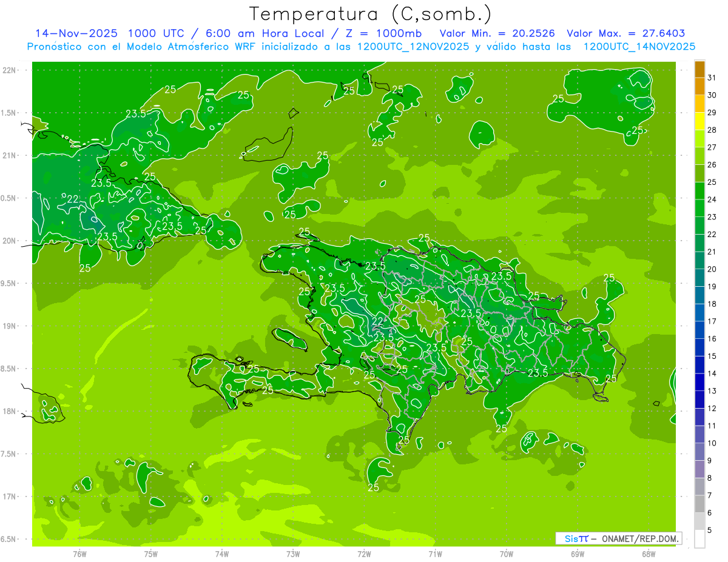The width and height of the screenshot is (728, 562).
Task: Click the 69W longitude axis label
Action: tap(577, 554)
